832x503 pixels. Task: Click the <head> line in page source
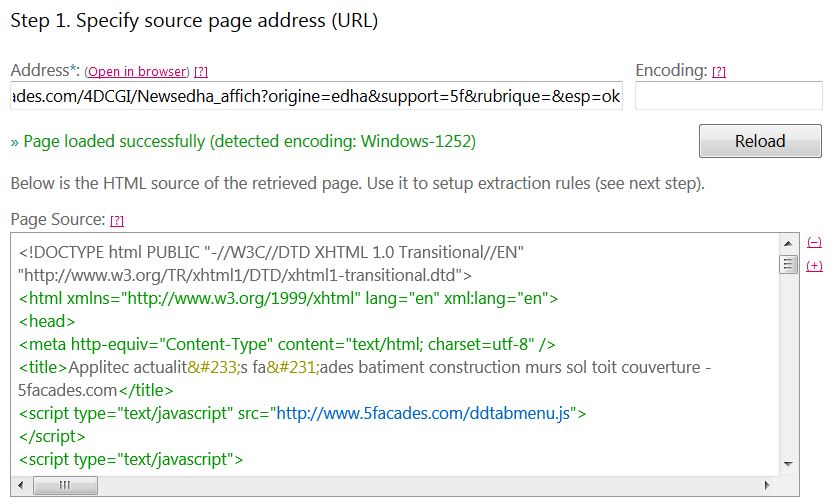47,322
